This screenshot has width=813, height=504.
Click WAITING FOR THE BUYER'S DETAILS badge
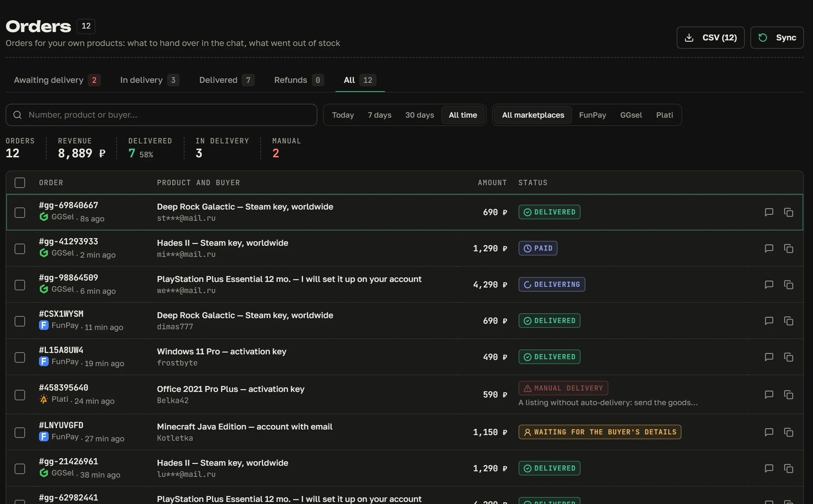click(600, 432)
